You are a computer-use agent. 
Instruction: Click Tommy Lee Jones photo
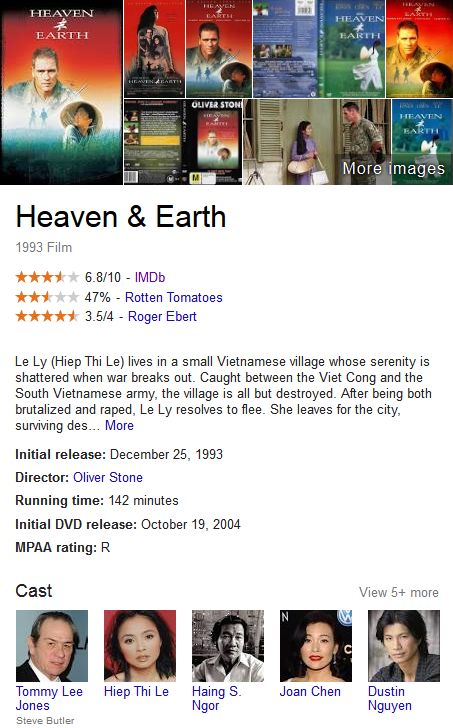[x=52, y=646]
